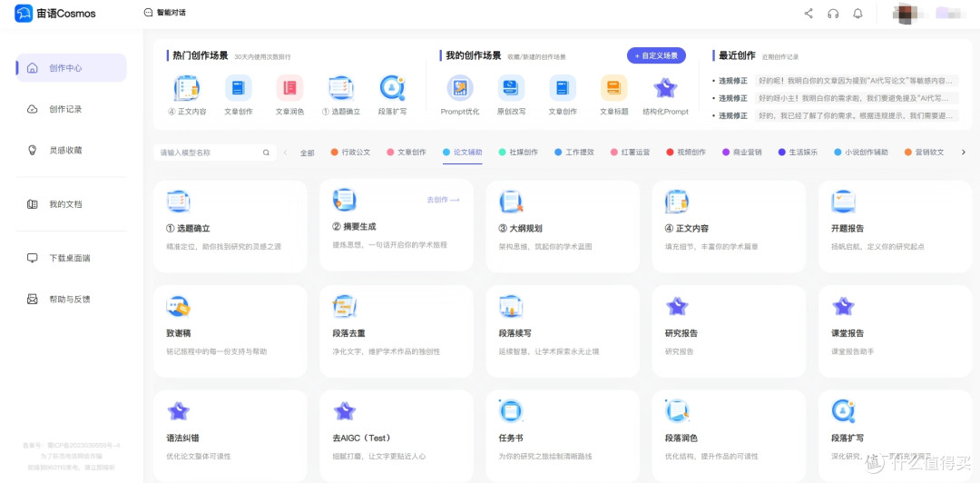This screenshot has height=483, width=980.
Task: Click the model name search input field
Action: [209, 153]
